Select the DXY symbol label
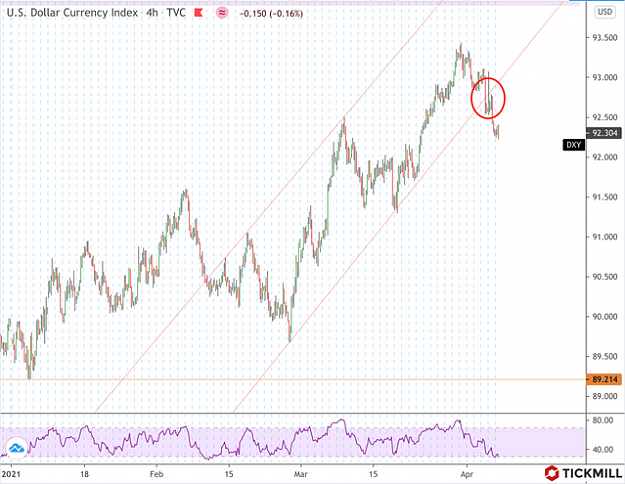Viewport: 625px width, 484px height. pos(574,145)
